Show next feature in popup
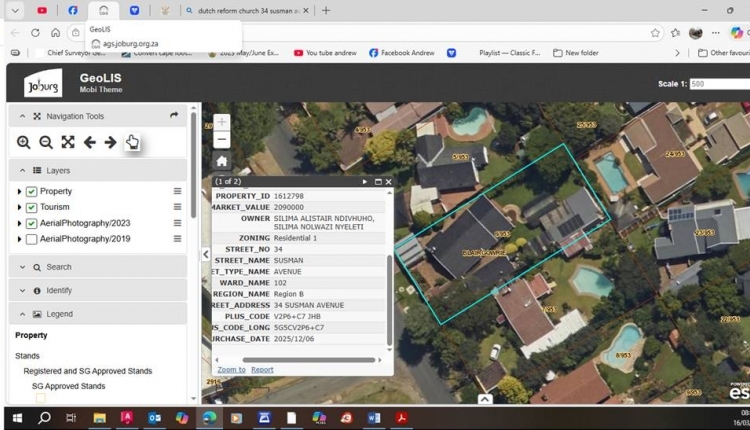The height and width of the screenshot is (430, 750). pos(365,182)
